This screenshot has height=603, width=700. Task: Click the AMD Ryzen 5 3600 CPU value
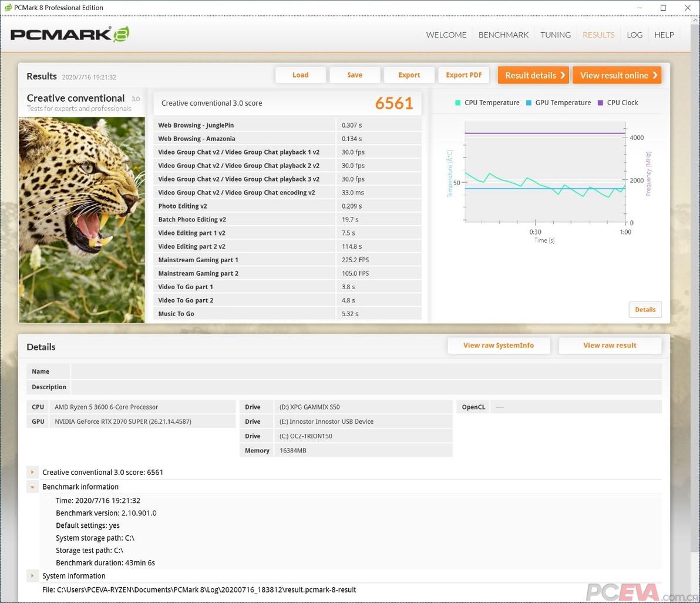click(106, 407)
